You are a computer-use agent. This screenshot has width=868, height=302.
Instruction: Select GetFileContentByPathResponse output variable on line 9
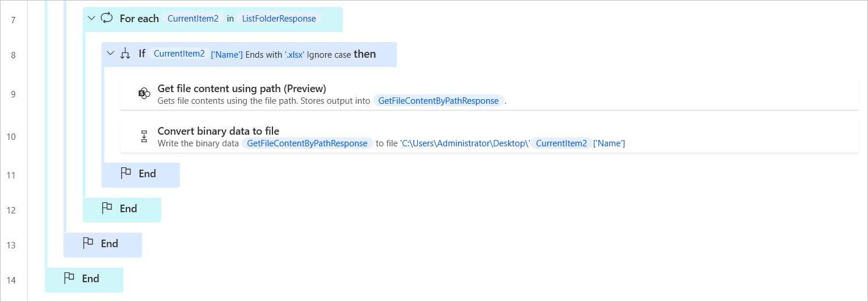click(438, 101)
